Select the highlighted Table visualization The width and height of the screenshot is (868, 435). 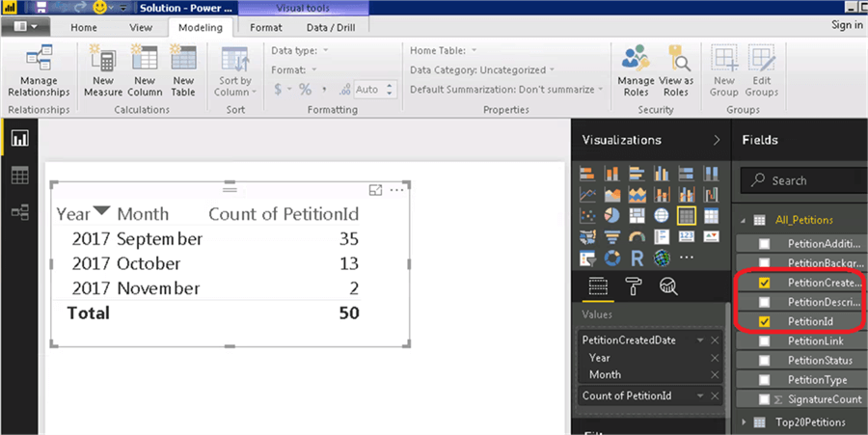687,216
